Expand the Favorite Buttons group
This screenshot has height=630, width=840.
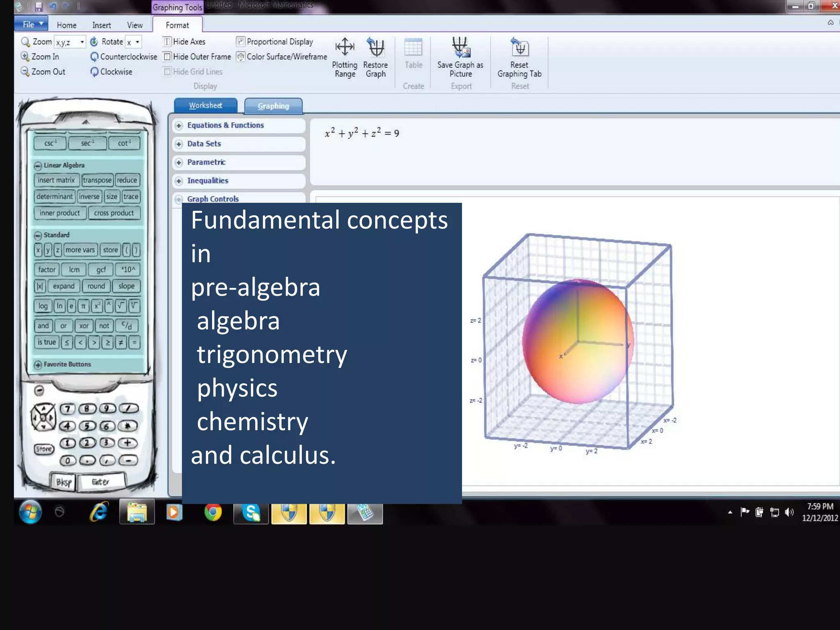point(38,365)
